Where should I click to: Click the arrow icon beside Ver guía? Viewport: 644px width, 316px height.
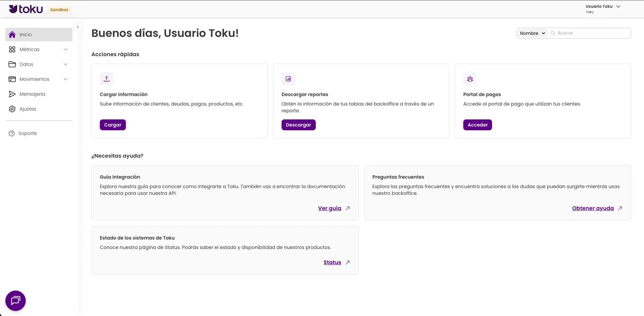(x=347, y=208)
